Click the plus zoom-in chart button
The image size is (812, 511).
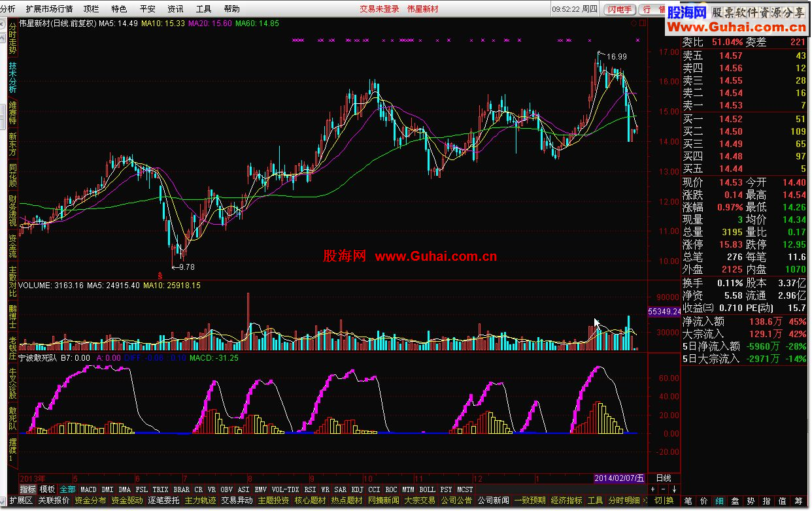653,489
